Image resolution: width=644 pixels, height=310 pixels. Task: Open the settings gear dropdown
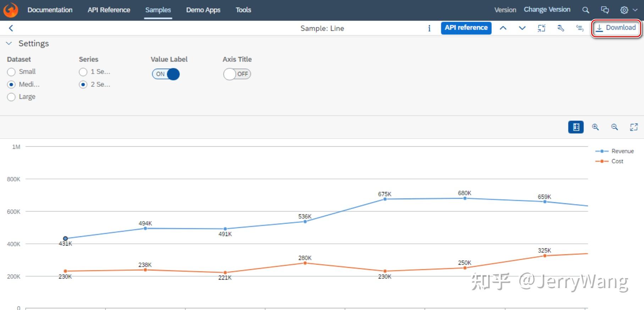(629, 10)
